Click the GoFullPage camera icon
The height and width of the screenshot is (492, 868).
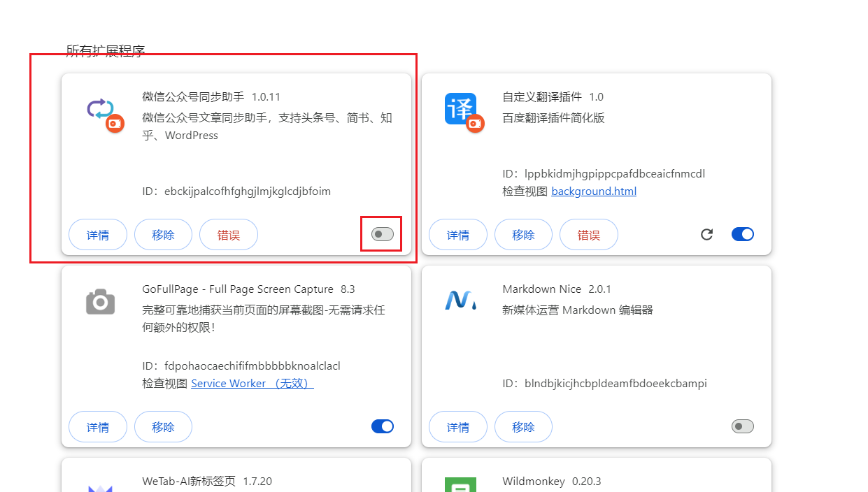[x=101, y=301]
